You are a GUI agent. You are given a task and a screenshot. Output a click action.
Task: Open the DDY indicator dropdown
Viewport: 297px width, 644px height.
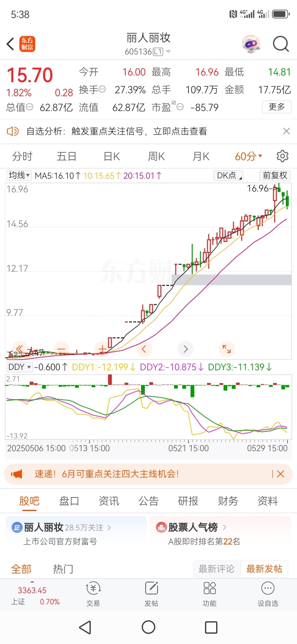[x=20, y=367]
